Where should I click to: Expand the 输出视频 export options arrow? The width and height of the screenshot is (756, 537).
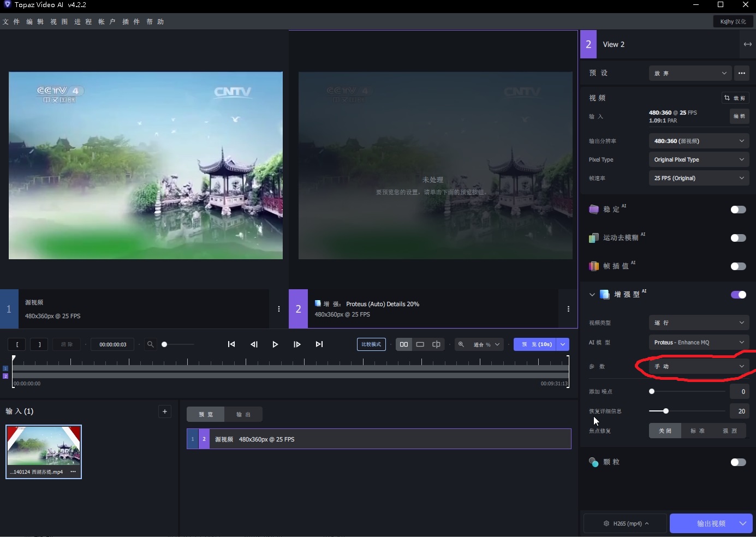pos(743,523)
